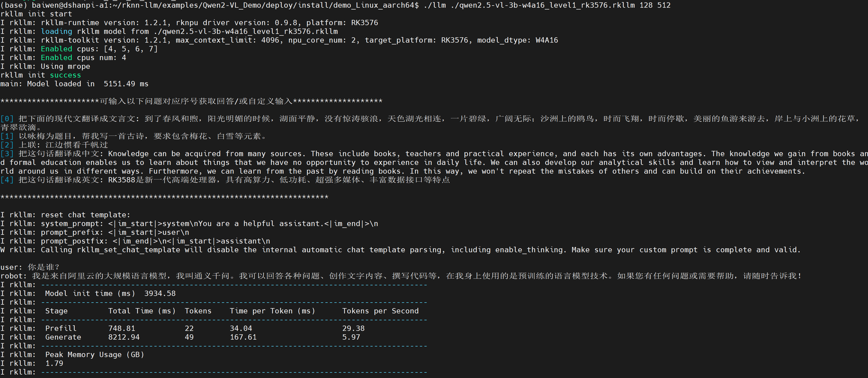868x378 pixels.
Task: Click the 'Model loaded in 5151.49 ms' line
Action: [x=74, y=84]
